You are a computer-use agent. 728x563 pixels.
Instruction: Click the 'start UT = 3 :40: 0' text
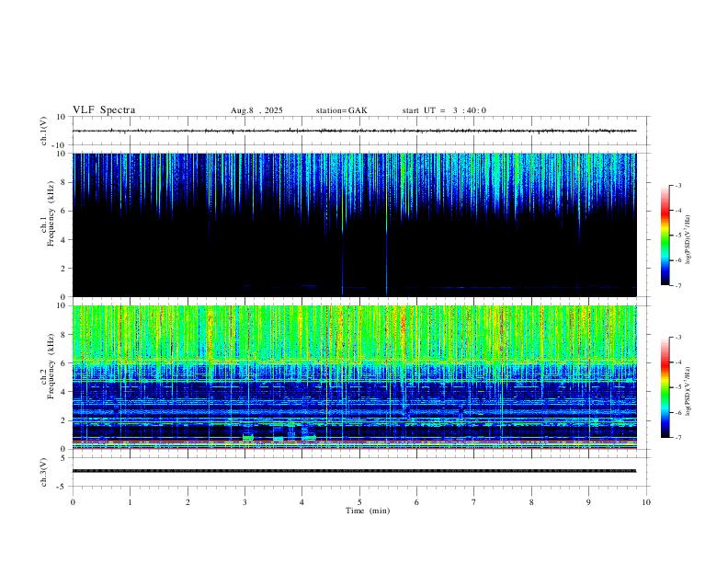click(444, 110)
